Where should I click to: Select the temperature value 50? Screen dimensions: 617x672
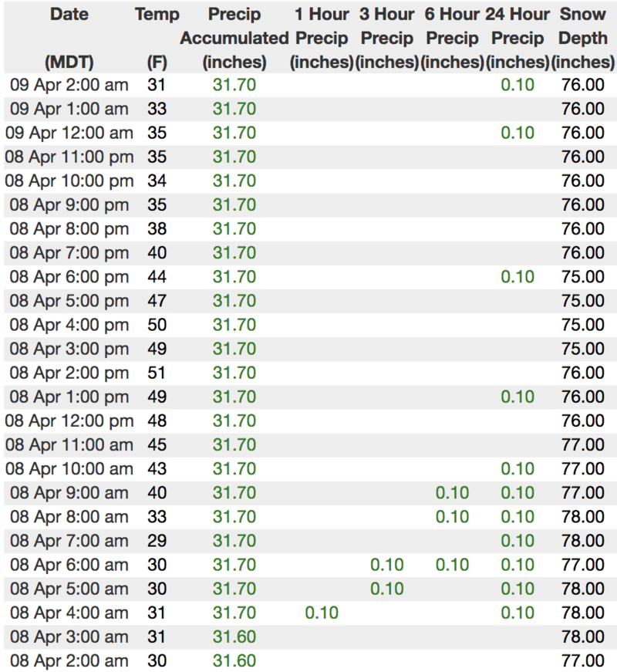click(x=157, y=325)
